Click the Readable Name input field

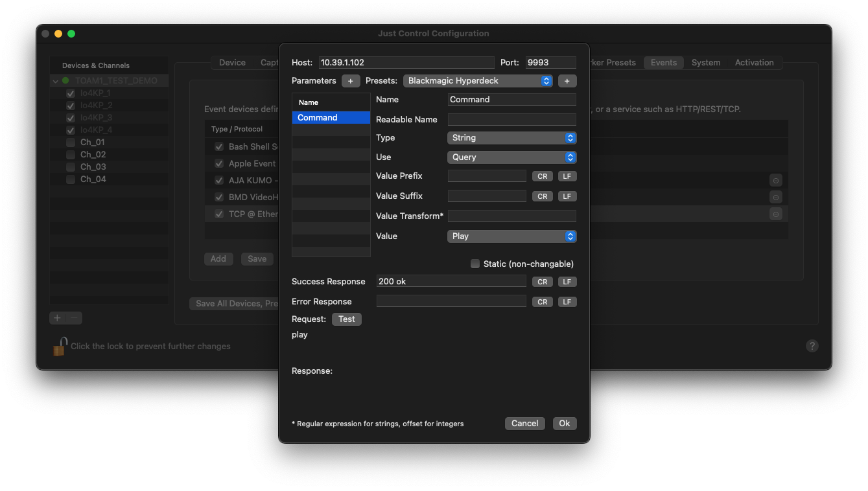pyautogui.click(x=512, y=120)
